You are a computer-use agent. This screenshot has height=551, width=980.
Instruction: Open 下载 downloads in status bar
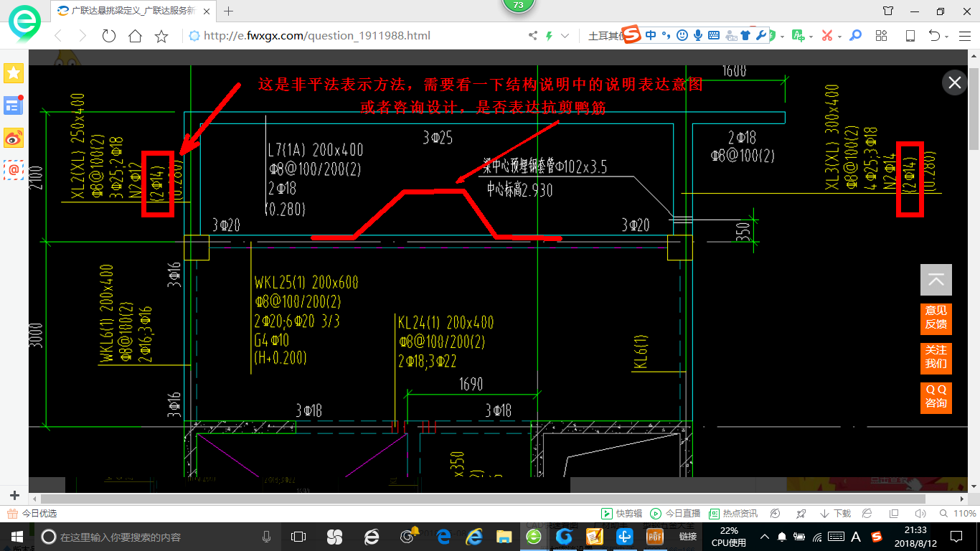[834, 514]
